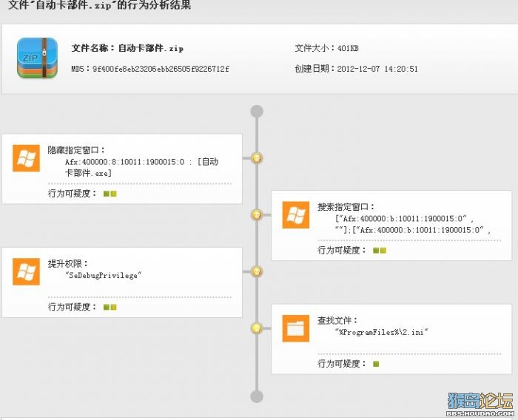Click the Afx:400000:b window search parameters text

point(413,224)
